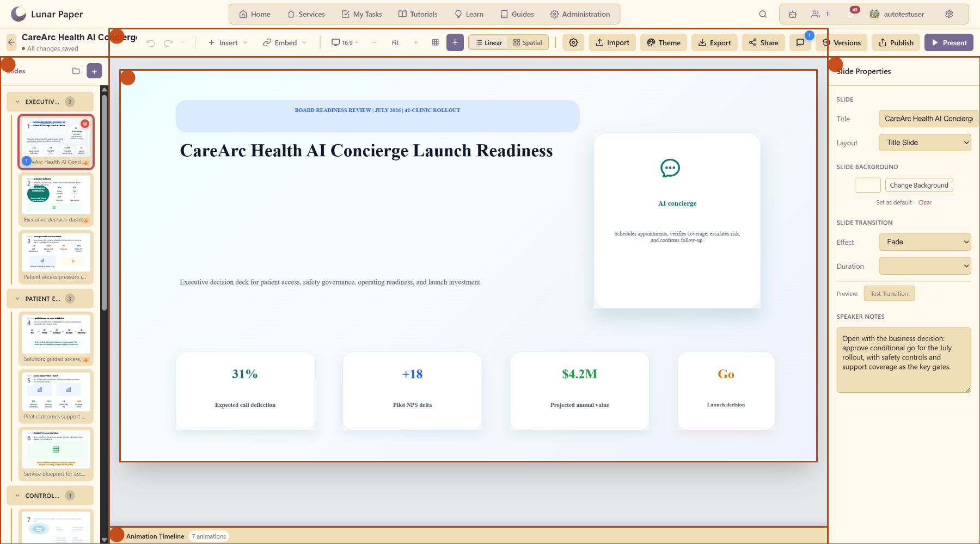Click the redo arrow icon
Screen dimensions: 980x544
(x=169, y=42)
